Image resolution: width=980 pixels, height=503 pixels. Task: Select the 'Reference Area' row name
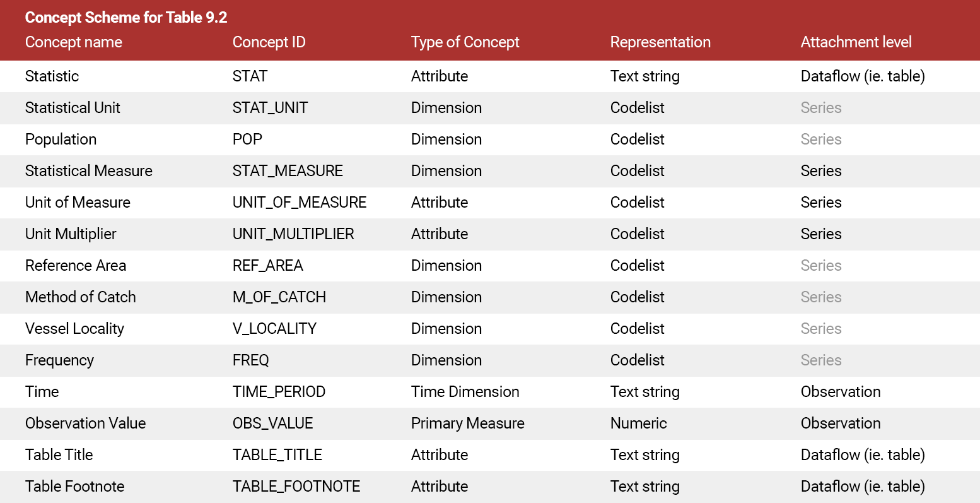(76, 266)
